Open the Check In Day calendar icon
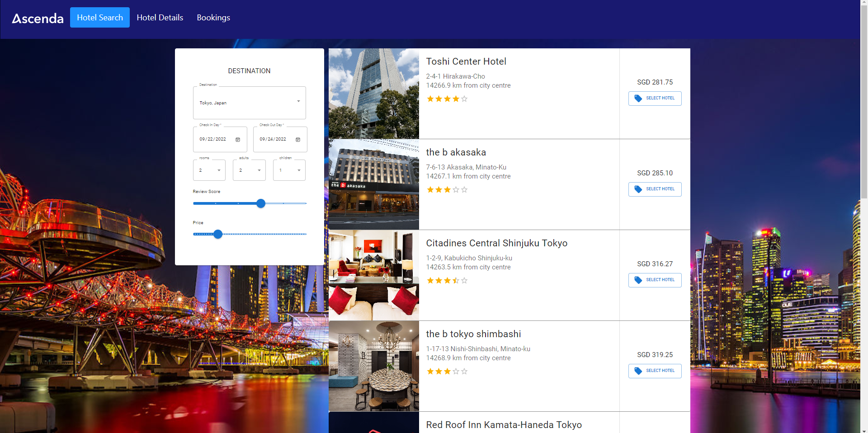This screenshot has height=433, width=868. tap(238, 140)
